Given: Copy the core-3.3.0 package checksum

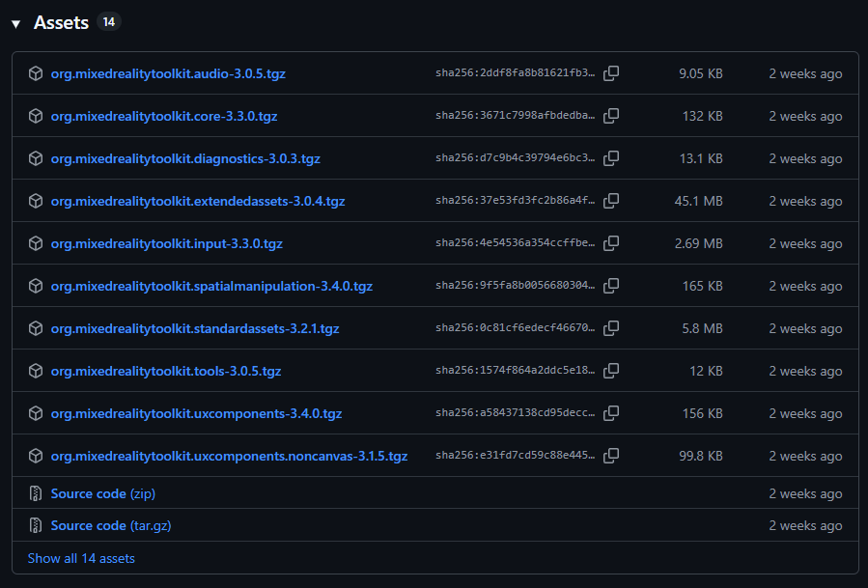Looking at the screenshot, I should click(611, 115).
